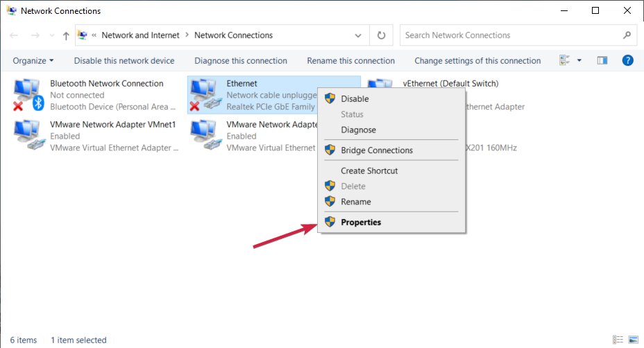
Task: Click the Bluetooth Network Connection adapter icon
Action: [28, 95]
